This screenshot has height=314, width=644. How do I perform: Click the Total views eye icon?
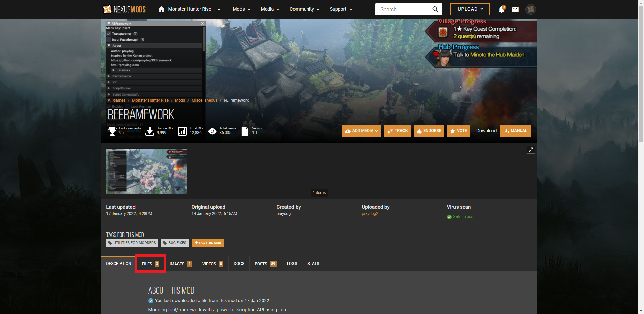coord(212,131)
